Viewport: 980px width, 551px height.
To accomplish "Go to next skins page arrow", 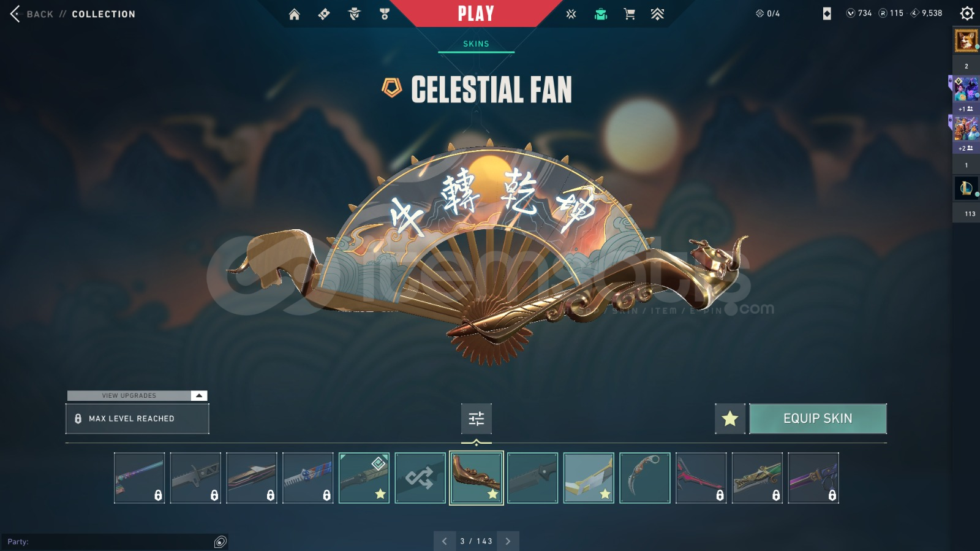I will pyautogui.click(x=508, y=541).
